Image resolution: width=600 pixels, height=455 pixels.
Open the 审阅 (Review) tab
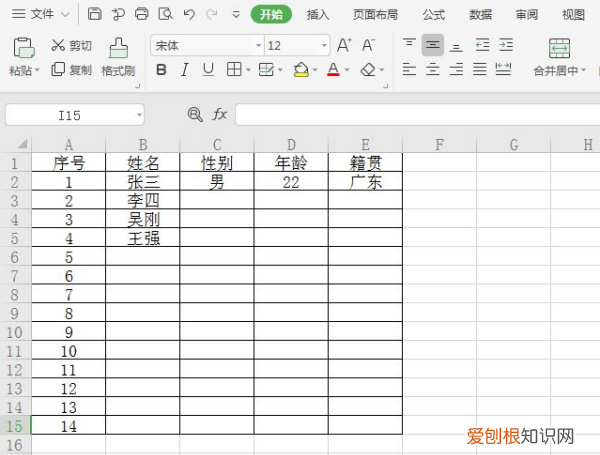click(527, 15)
